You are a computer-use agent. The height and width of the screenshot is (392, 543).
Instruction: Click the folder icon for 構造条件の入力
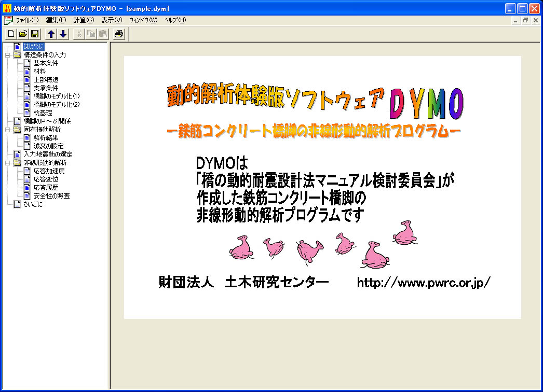17,54
